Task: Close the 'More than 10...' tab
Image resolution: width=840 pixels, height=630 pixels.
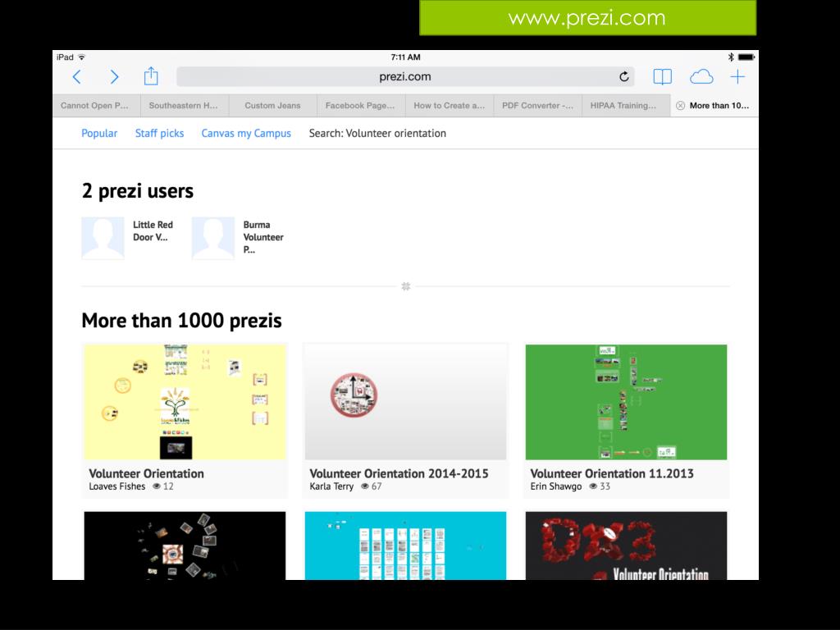Action: (680, 106)
